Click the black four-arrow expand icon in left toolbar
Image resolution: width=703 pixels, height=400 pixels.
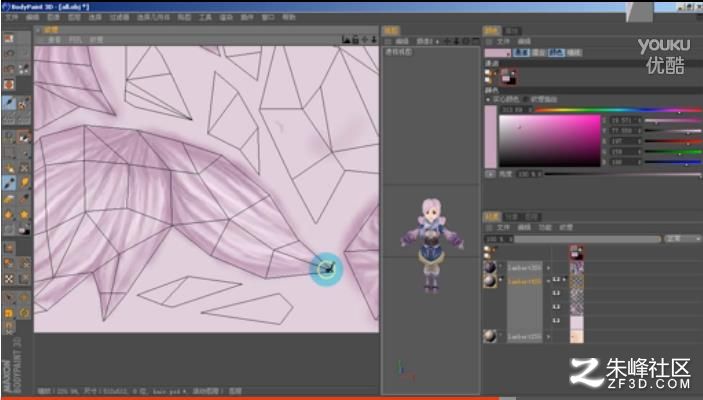(x=9, y=279)
